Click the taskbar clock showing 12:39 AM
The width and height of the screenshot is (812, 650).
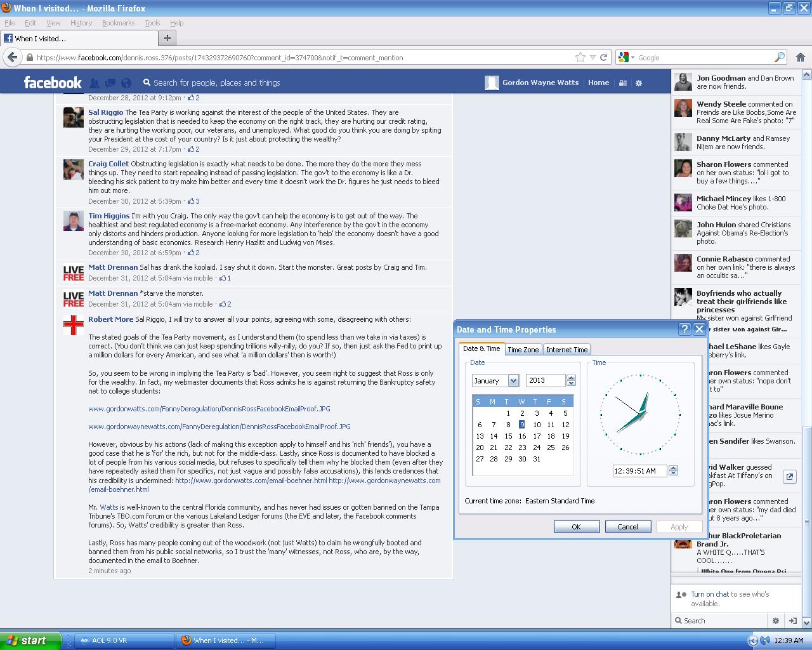click(789, 640)
